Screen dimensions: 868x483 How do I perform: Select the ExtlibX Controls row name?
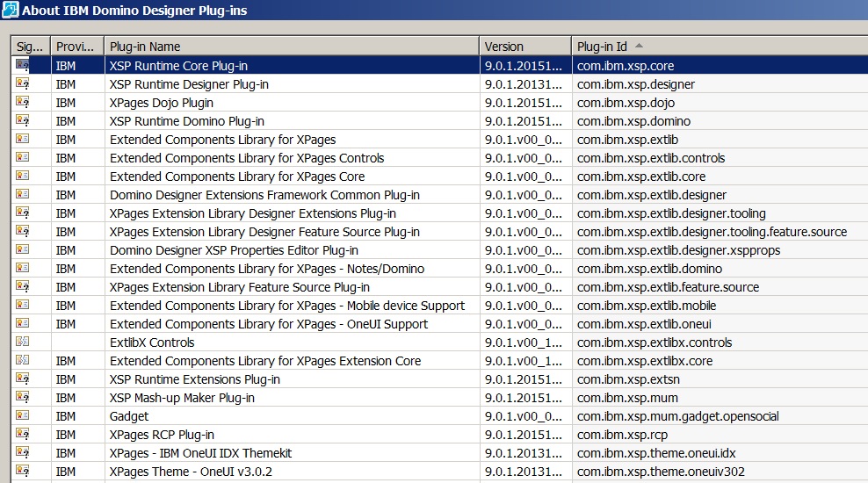[152, 342]
